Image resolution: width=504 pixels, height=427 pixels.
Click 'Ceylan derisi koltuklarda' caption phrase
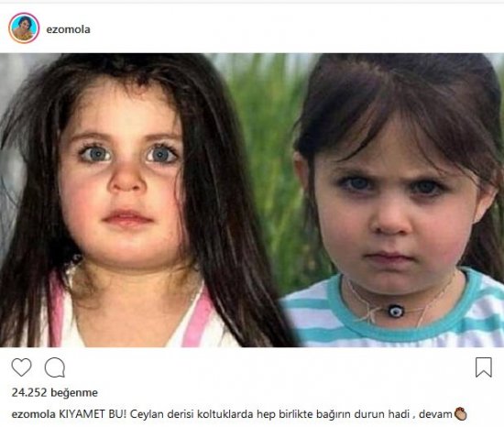click(x=192, y=414)
